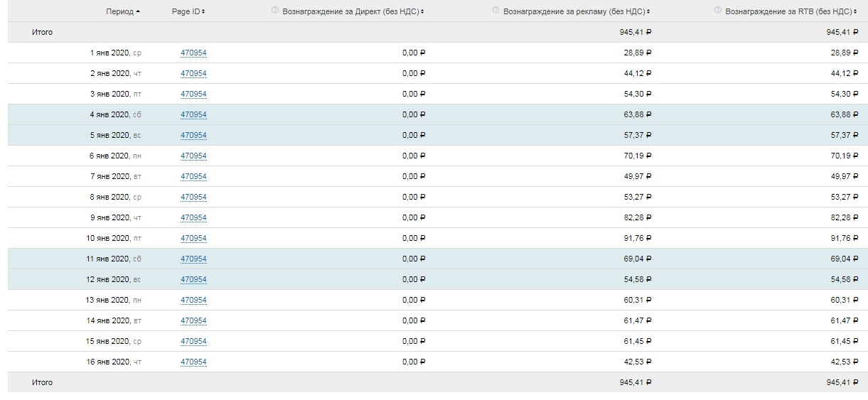This screenshot has height=400, width=868.
Task: Click bottom total 945,41 ₽ in рекламу column
Action: (x=636, y=383)
